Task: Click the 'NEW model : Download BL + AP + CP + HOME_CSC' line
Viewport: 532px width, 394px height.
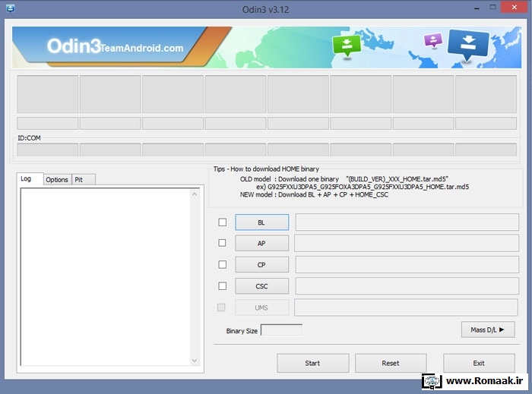Action: tap(314, 194)
